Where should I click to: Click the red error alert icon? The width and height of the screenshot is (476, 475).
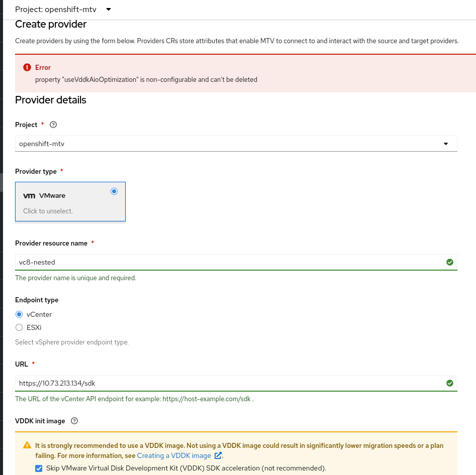click(27, 67)
